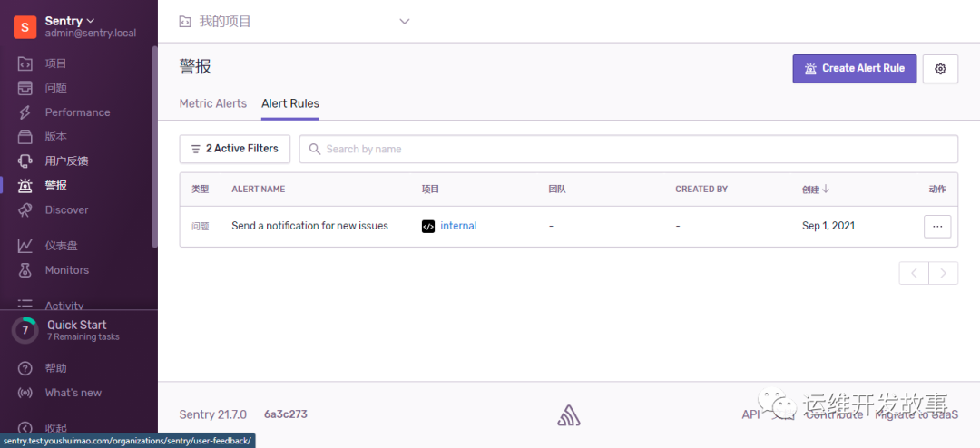Open Quick Start progress ring

click(x=24, y=330)
